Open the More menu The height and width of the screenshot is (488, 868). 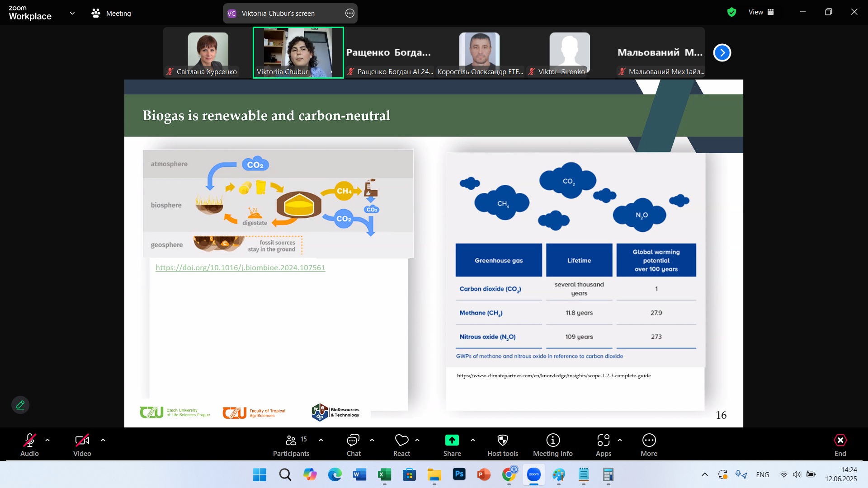point(649,445)
